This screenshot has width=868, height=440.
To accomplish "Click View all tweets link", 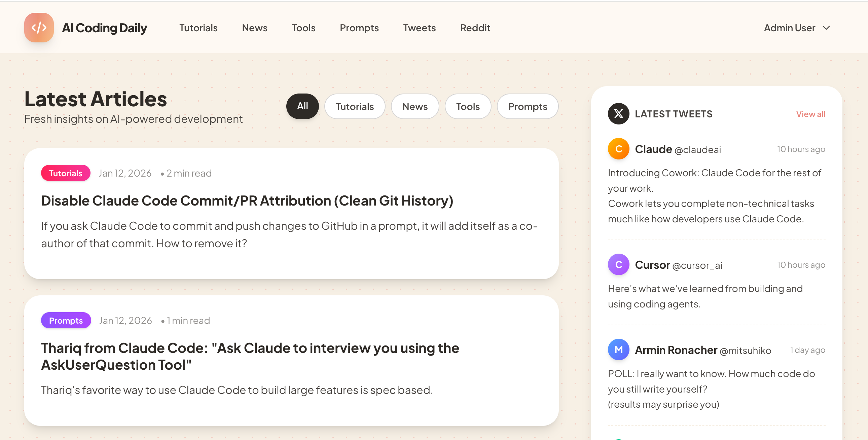I will click(810, 114).
